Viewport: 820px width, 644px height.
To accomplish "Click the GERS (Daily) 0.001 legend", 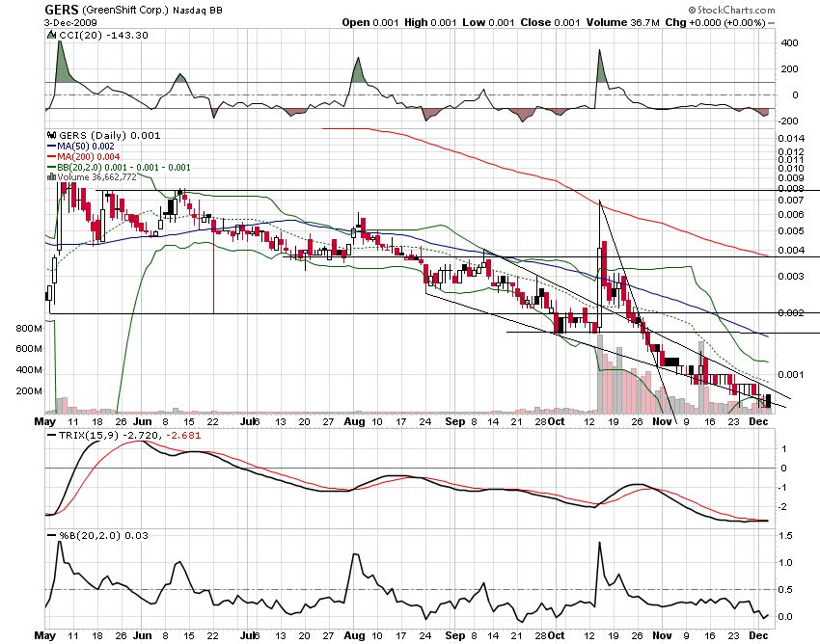I will coord(110,135).
